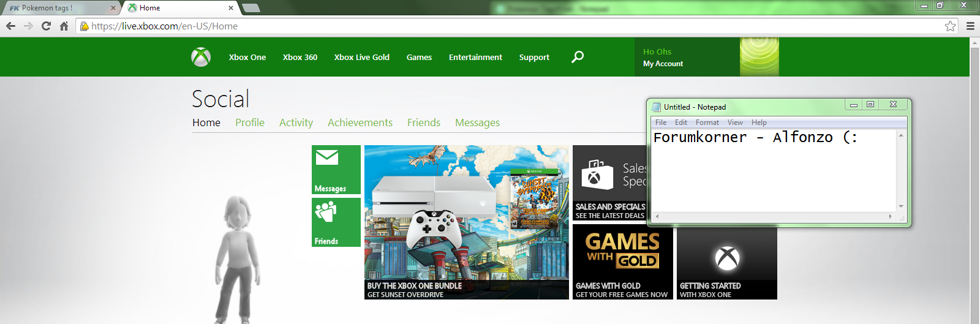The image size is (980, 324).
Task: Click the browser page scrollbar up arrow
Action: click(x=974, y=43)
